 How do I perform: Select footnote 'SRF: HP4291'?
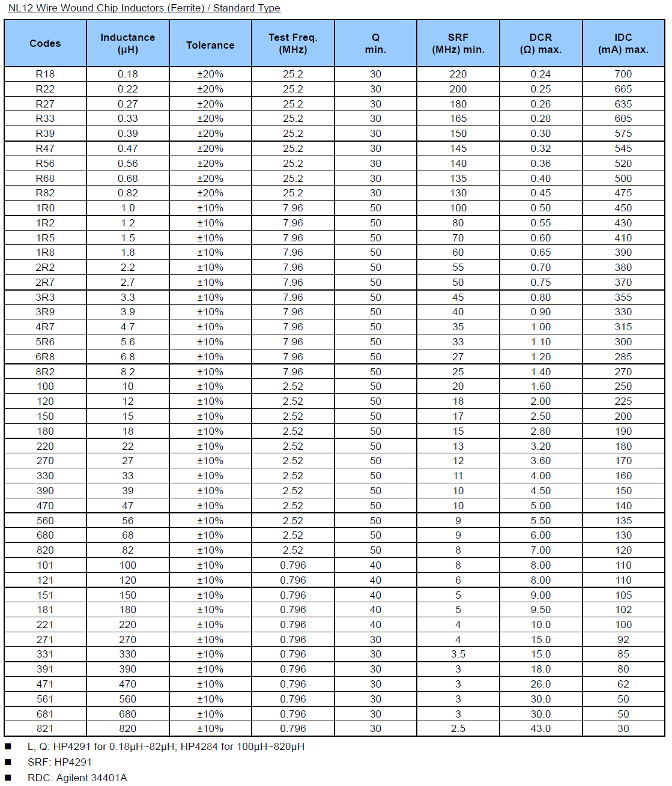(x=59, y=762)
